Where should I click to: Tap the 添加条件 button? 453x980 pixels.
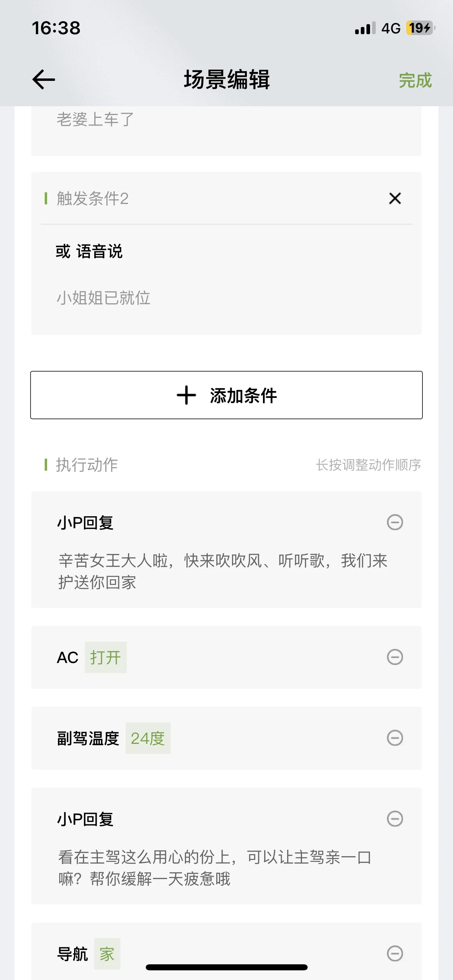pyautogui.click(x=226, y=395)
